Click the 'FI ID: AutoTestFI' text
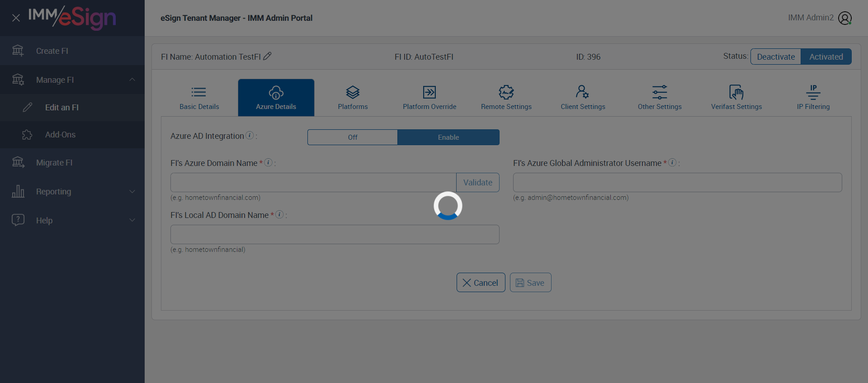The height and width of the screenshot is (383, 868). click(x=424, y=57)
